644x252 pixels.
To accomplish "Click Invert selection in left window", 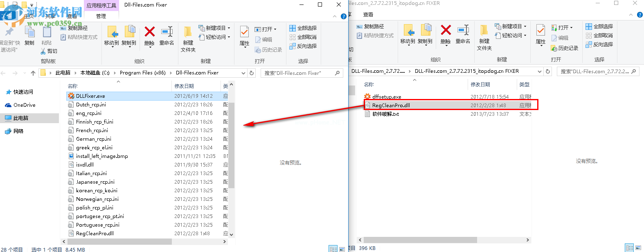I will tap(303, 46).
